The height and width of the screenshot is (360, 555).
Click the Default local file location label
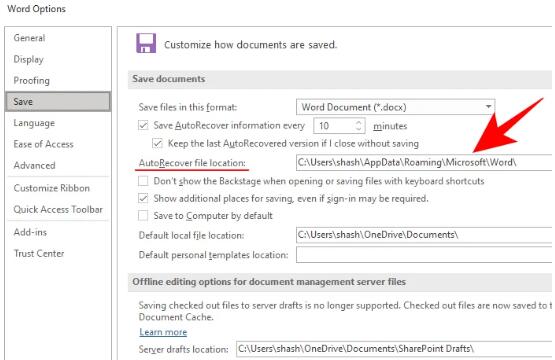click(191, 235)
